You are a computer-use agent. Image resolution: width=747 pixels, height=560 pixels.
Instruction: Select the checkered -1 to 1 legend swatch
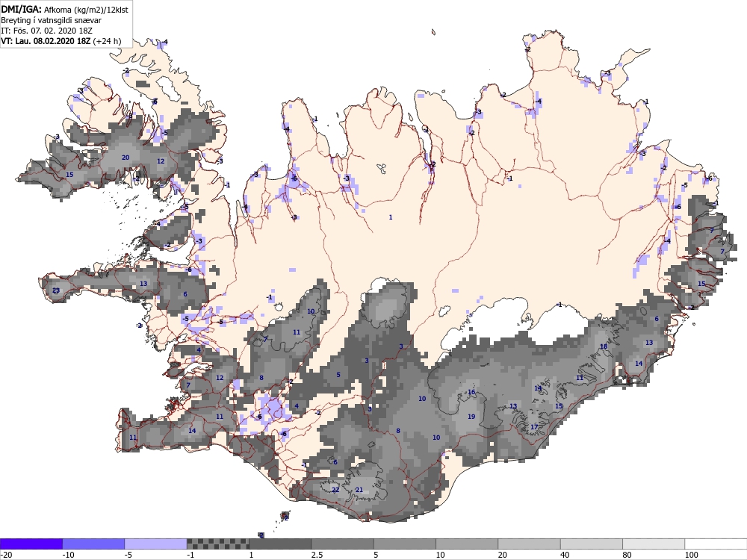tap(217, 544)
